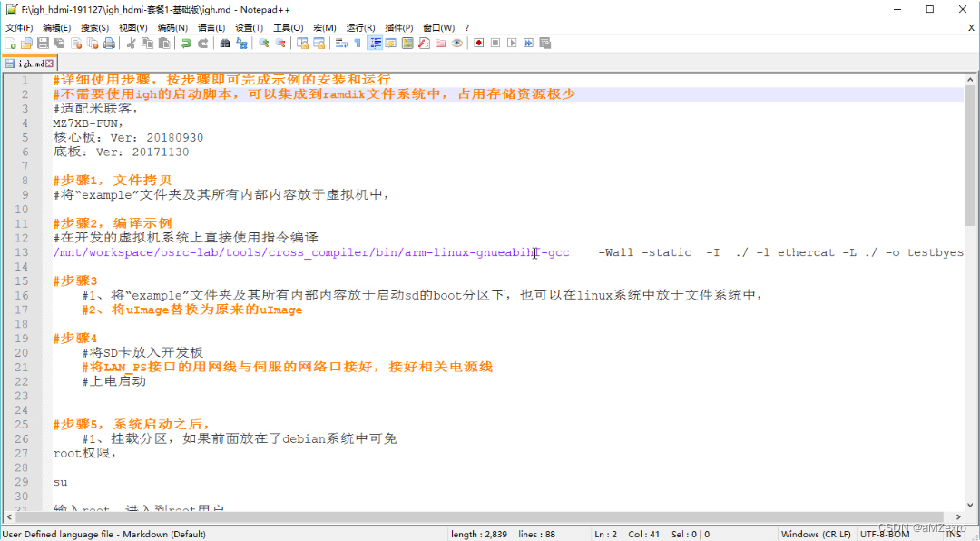The image size is (980, 541).
Task: Open the ? help menu
Action: (x=467, y=27)
